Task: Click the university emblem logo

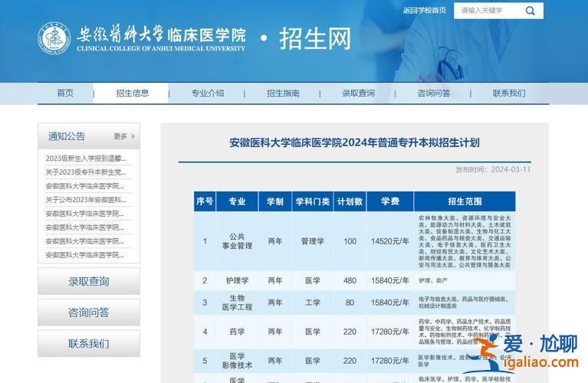Action: point(54,38)
